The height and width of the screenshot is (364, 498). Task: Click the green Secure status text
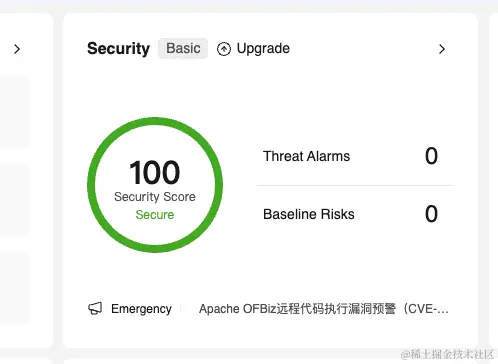click(155, 215)
